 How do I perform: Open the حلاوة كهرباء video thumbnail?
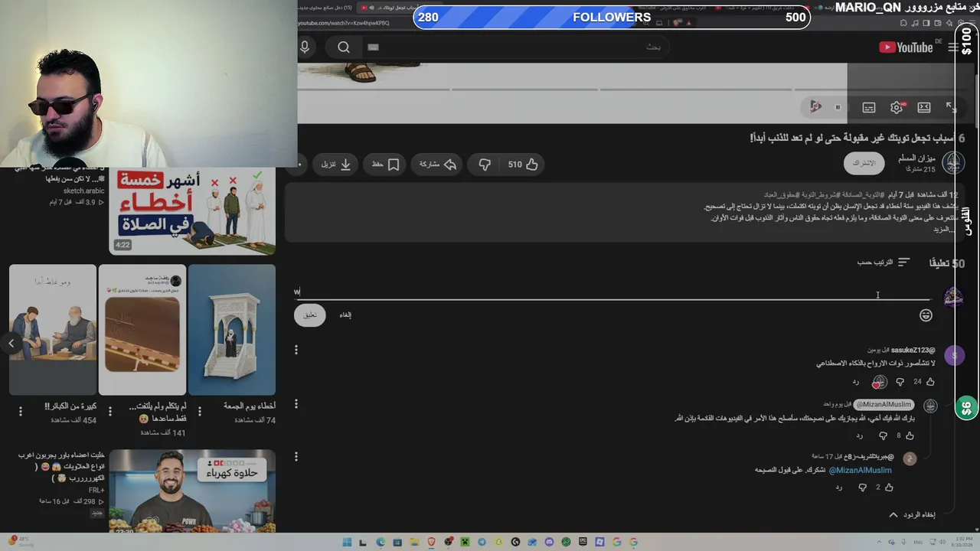coord(192,491)
